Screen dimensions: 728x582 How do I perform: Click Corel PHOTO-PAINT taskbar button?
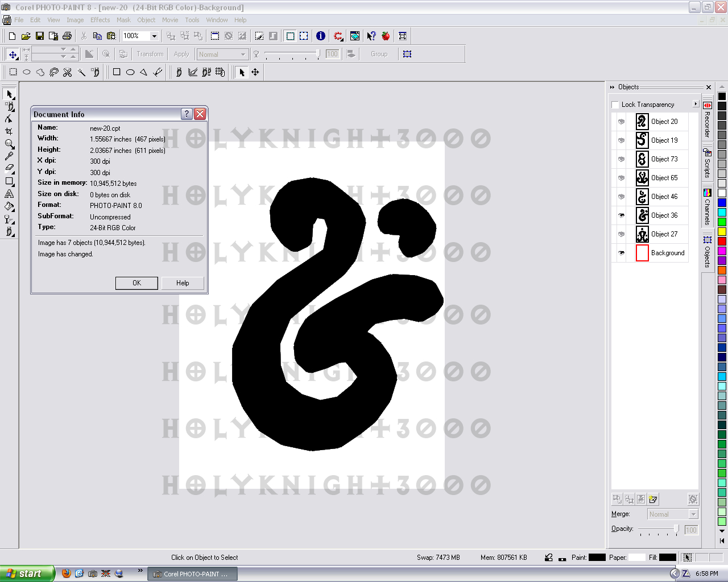point(193,574)
